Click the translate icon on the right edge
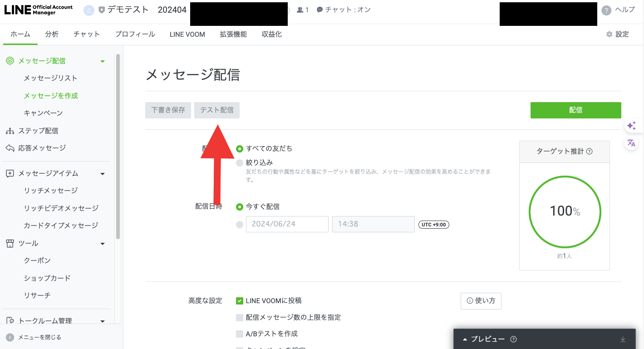 pos(631,143)
